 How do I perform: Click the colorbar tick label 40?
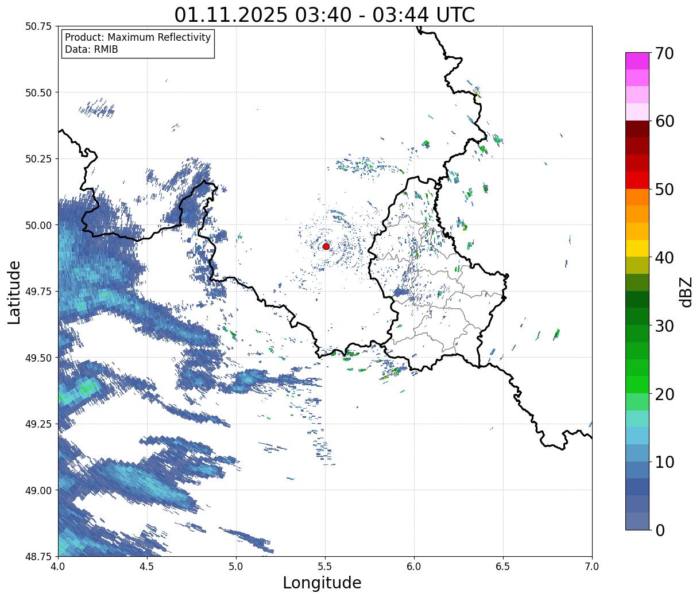pyautogui.click(x=664, y=257)
